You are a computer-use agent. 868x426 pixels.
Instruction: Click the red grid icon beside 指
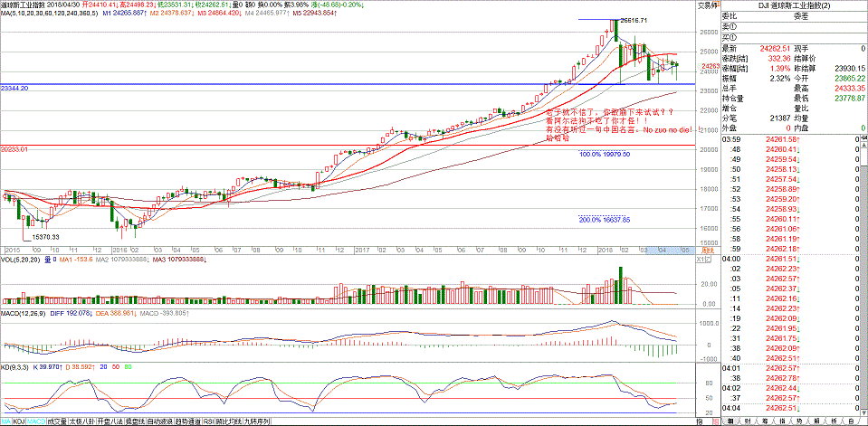click(x=715, y=421)
